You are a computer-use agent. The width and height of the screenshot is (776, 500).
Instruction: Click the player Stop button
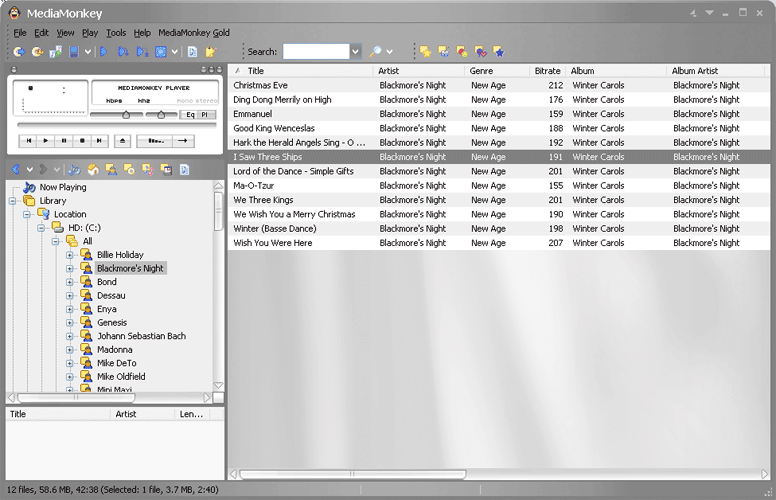pos(82,141)
